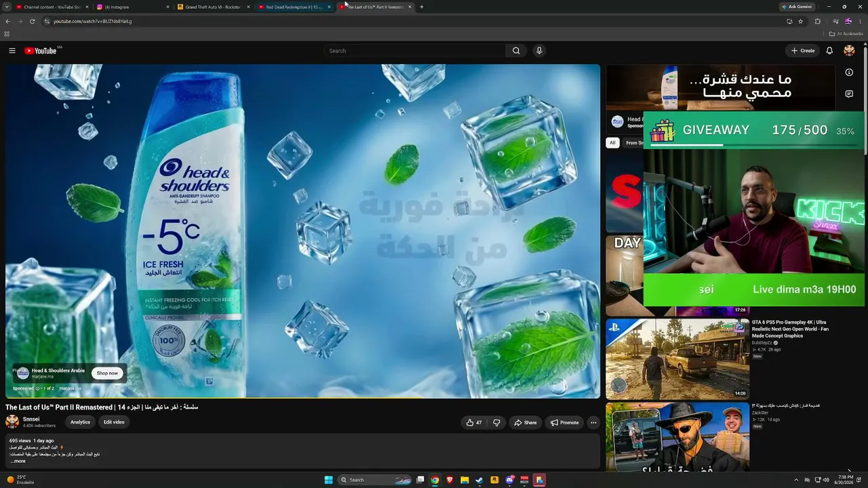Select the All filter chip in suggestions

612,142
